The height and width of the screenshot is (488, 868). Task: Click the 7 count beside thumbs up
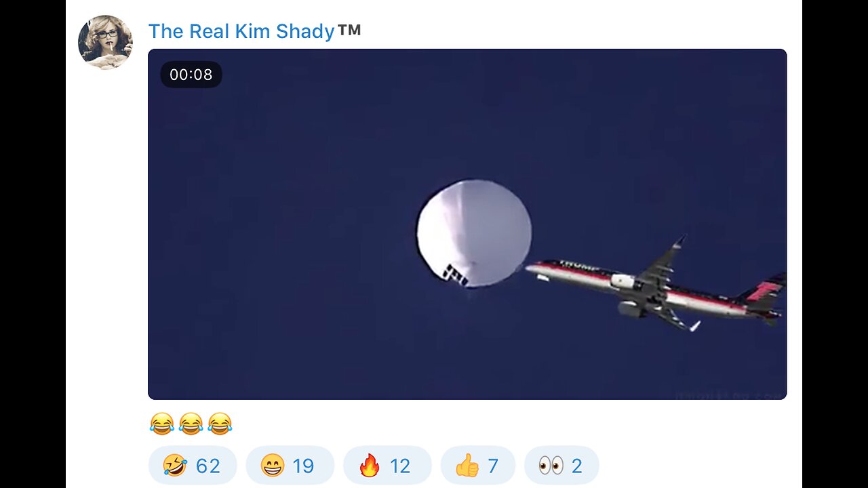tap(493, 466)
